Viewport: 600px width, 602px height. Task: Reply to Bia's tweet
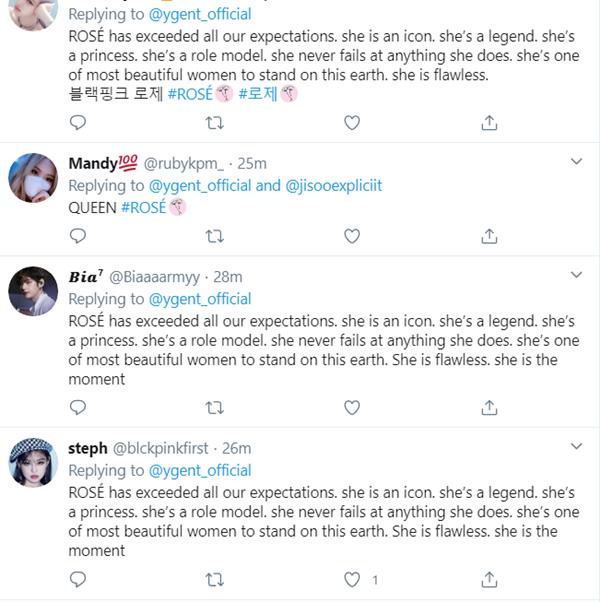[x=78, y=408]
